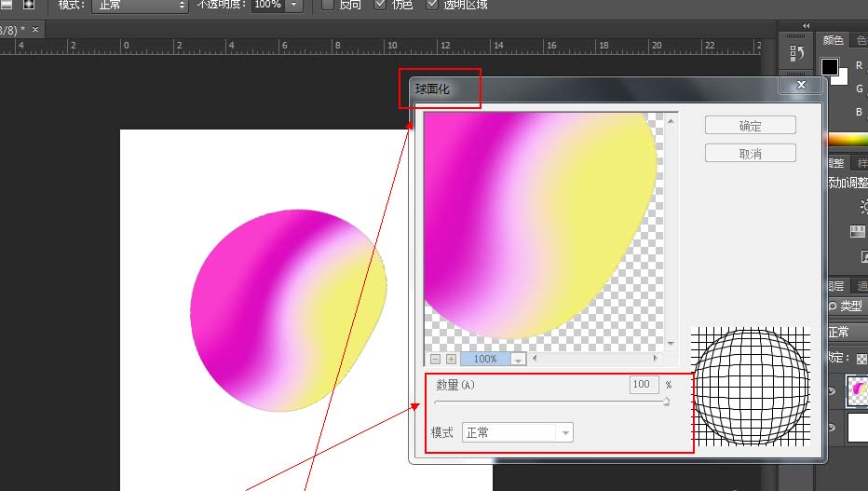Image resolution: width=868 pixels, height=491 pixels.
Task: Toggle the 反向 (Reverse) checkbox
Action: pyautogui.click(x=327, y=5)
